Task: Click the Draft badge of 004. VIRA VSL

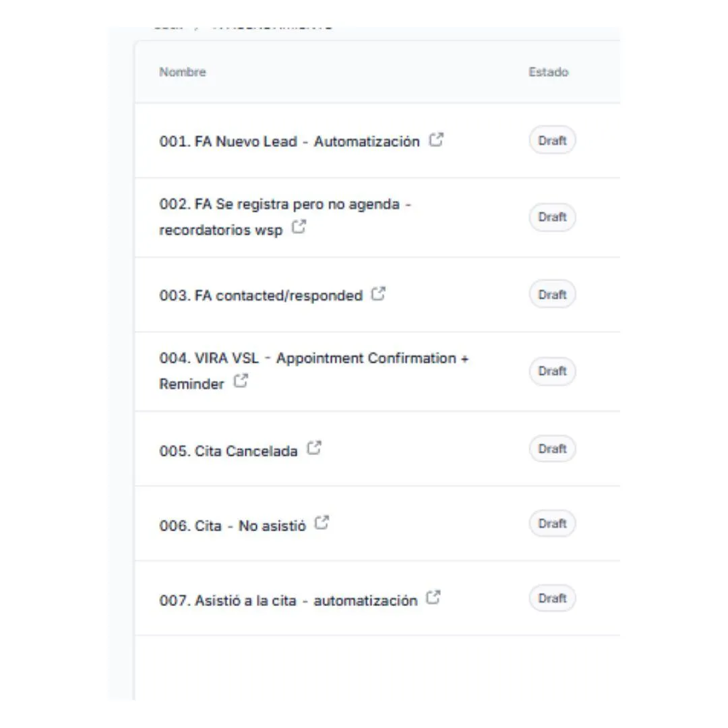Action: (x=552, y=371)
